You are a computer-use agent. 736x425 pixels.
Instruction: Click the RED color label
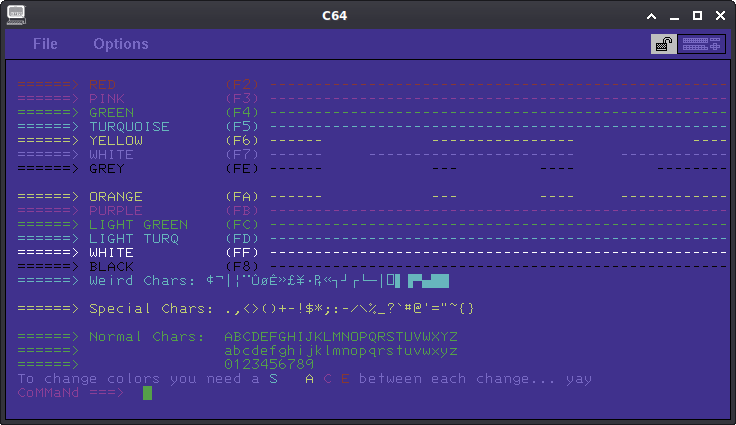(102, 85)
